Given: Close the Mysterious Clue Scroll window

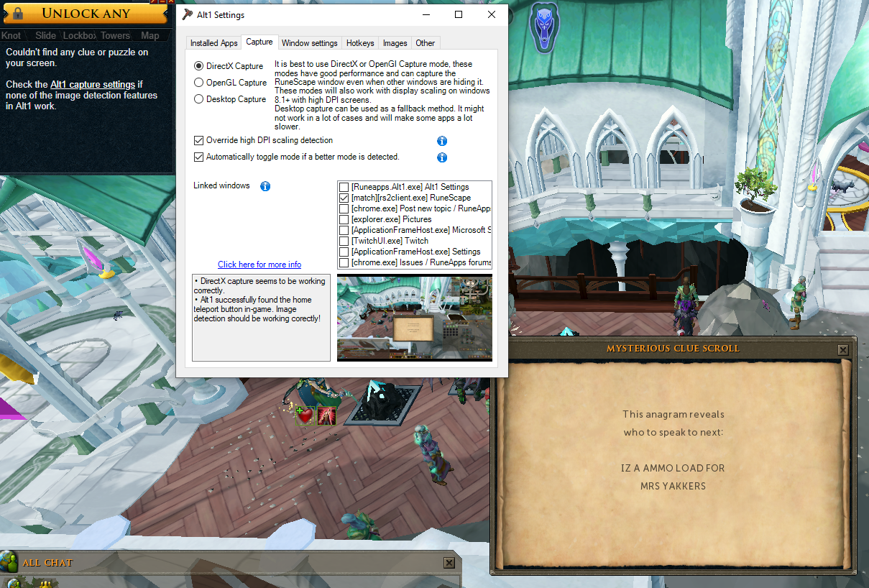Looking at the screenshot, I should (842, 349).
